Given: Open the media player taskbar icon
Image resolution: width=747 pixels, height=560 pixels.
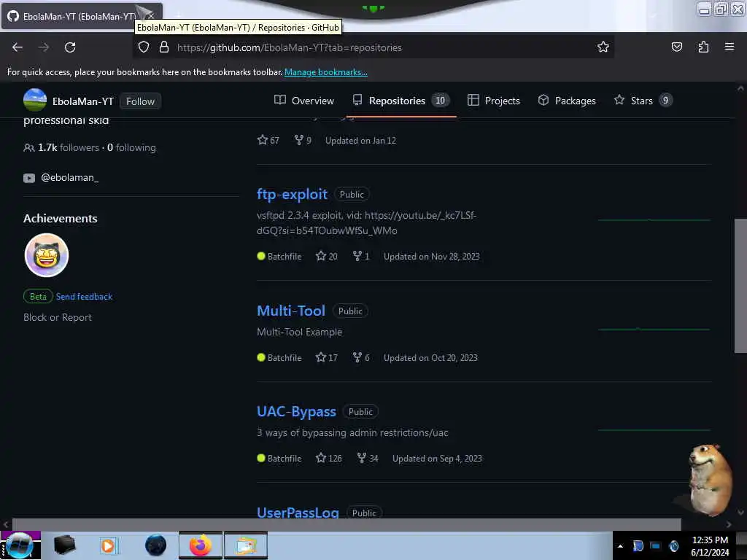Looking at the screenshot, I should coord(108,545).
